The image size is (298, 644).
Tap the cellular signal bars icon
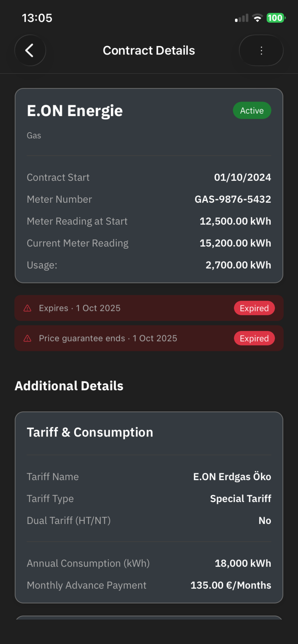[x=241, y=18]
